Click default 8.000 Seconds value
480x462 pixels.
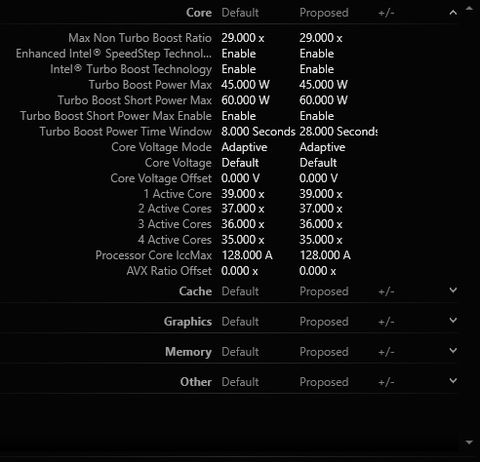point(258,132)
